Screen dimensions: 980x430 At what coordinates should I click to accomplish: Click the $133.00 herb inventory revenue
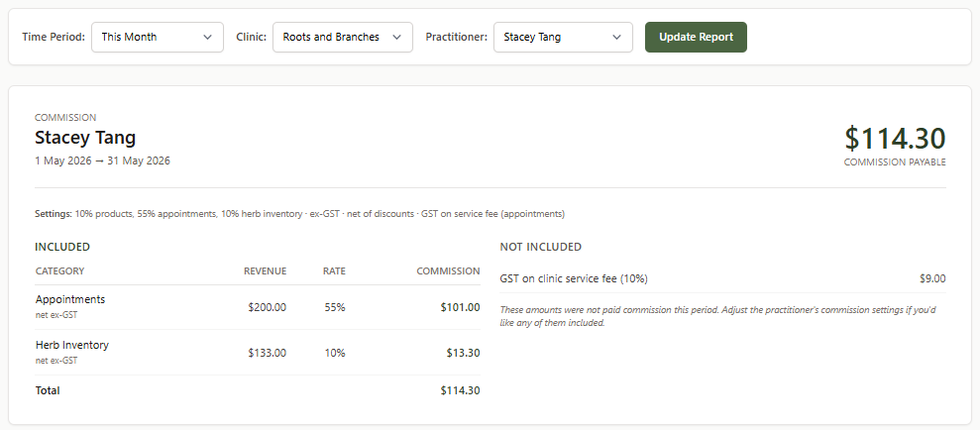[267, 353]
